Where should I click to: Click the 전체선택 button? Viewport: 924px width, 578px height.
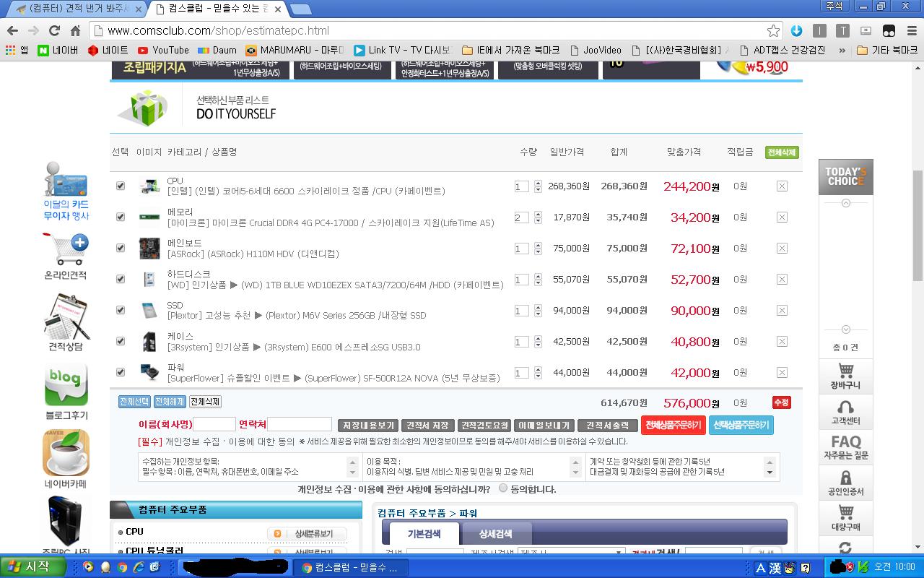coord(134,402)
